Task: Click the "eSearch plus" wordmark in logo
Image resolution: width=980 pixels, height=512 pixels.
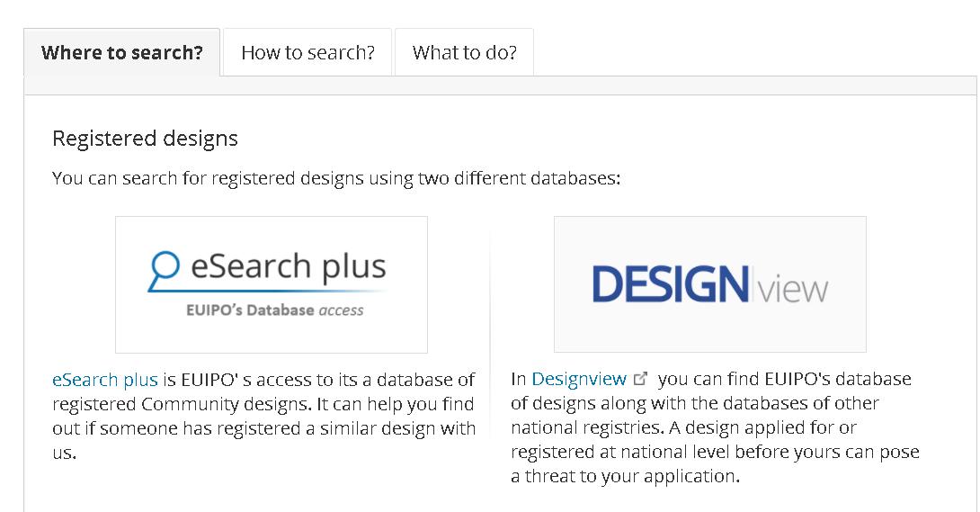Action: click(288, 267)
